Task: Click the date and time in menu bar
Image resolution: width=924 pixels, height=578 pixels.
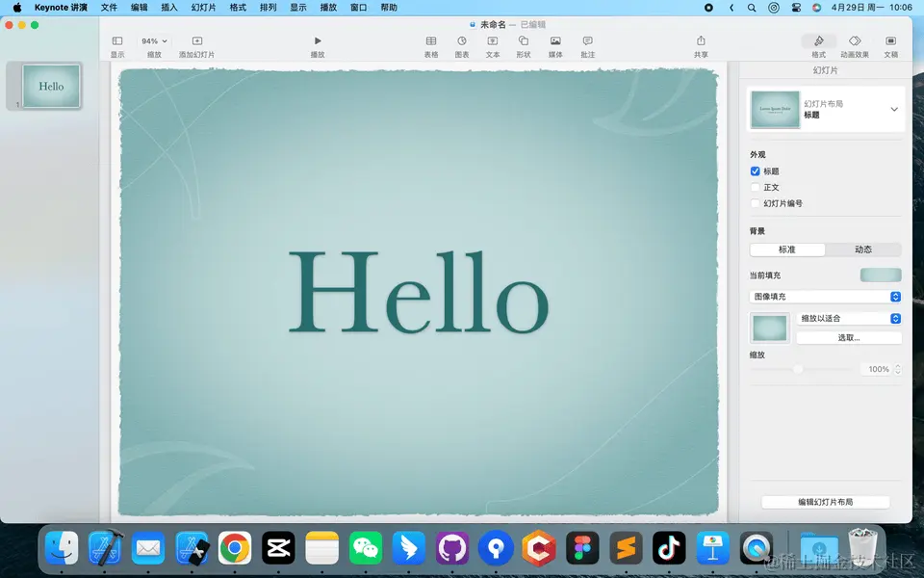Action: (x=872, y=8)
